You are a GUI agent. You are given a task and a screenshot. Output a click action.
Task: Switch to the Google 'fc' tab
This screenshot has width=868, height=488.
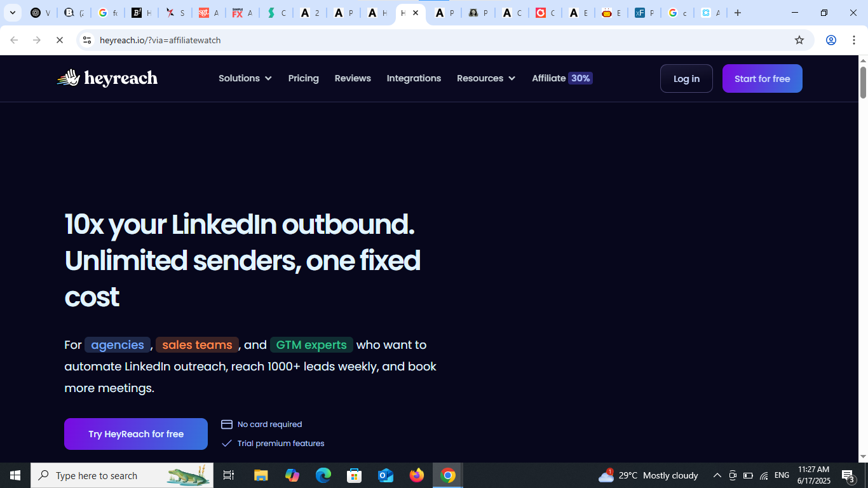point(107,13)
